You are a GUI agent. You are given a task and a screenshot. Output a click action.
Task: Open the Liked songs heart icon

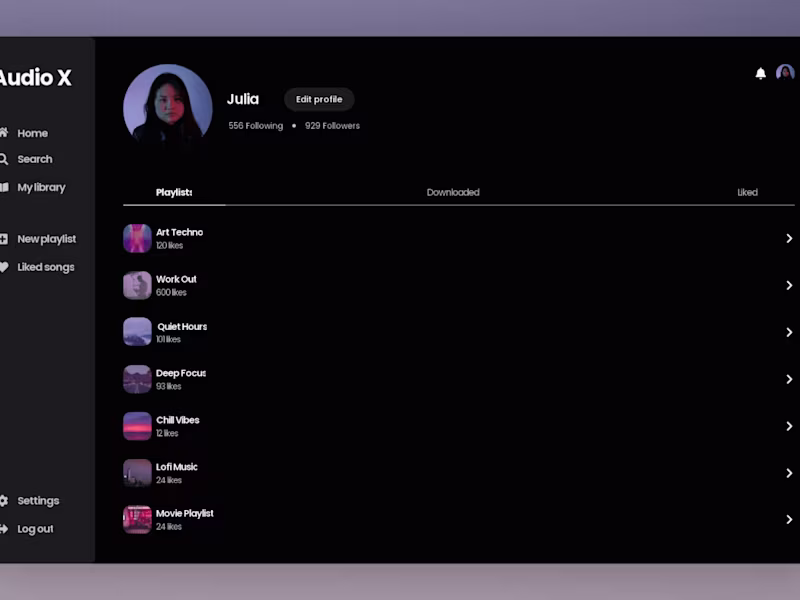pyautogui.click(x=4, y=267)
